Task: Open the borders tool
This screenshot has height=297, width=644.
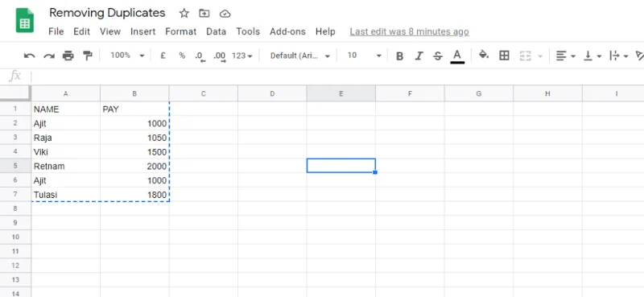Action: pyautogui.click(x=504, y=56)
